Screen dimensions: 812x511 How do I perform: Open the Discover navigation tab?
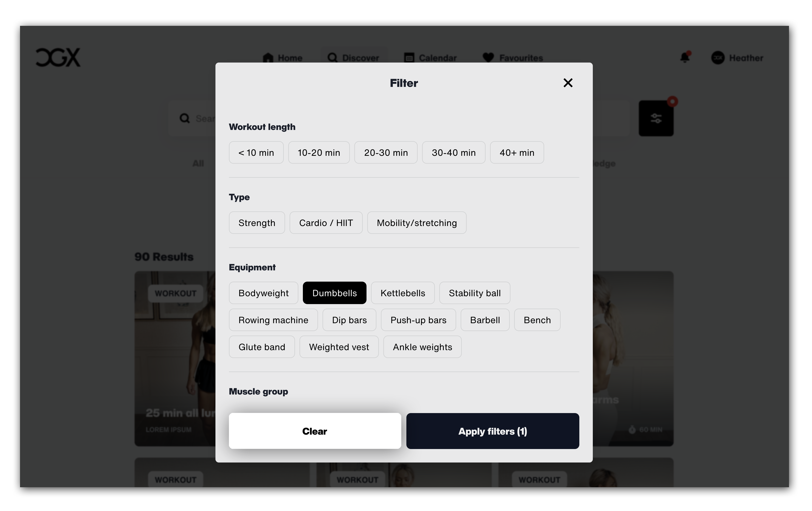pos(353,58)
